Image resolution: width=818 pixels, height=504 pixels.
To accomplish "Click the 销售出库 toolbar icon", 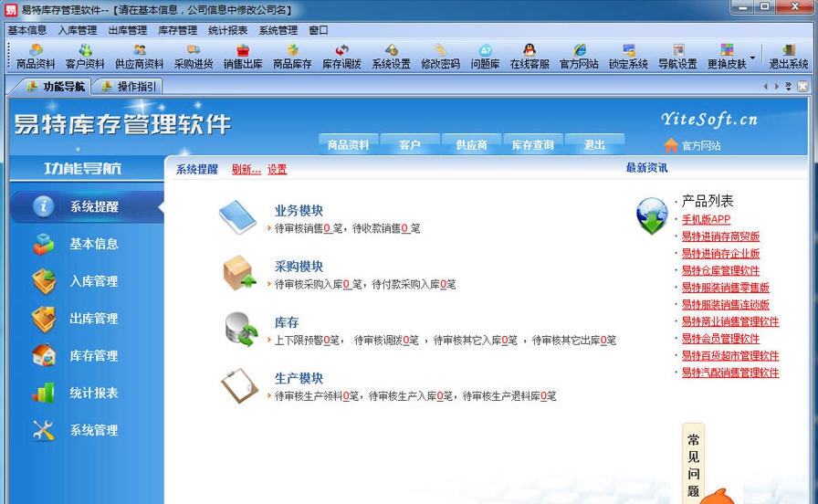I will pyautogui.click(x=243, y=57).
